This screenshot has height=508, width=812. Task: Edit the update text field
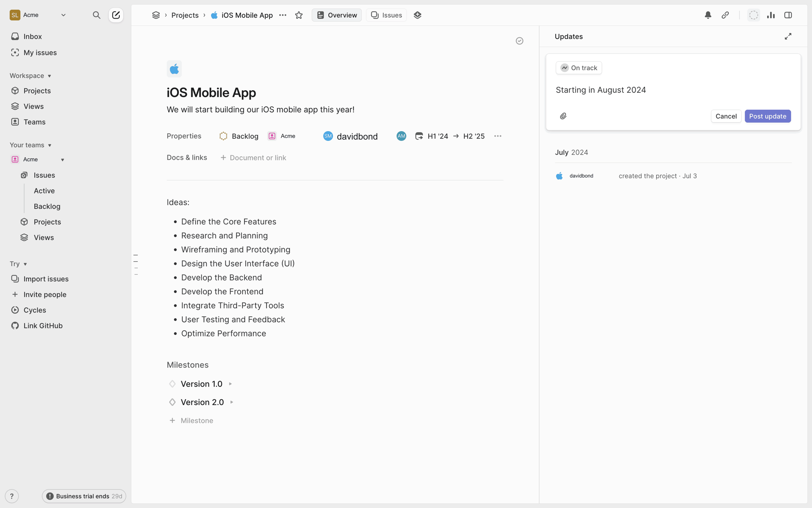tap(673, 90)
